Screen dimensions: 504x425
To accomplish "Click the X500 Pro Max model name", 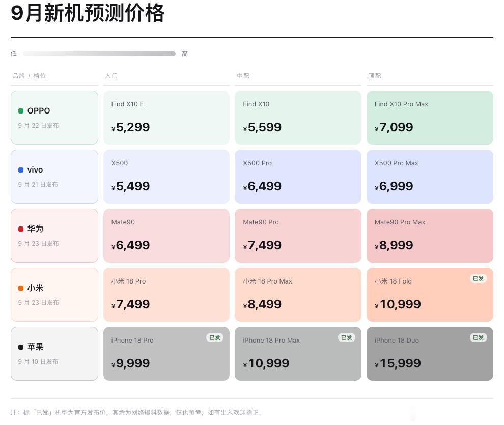I will (x=396, y=163).
